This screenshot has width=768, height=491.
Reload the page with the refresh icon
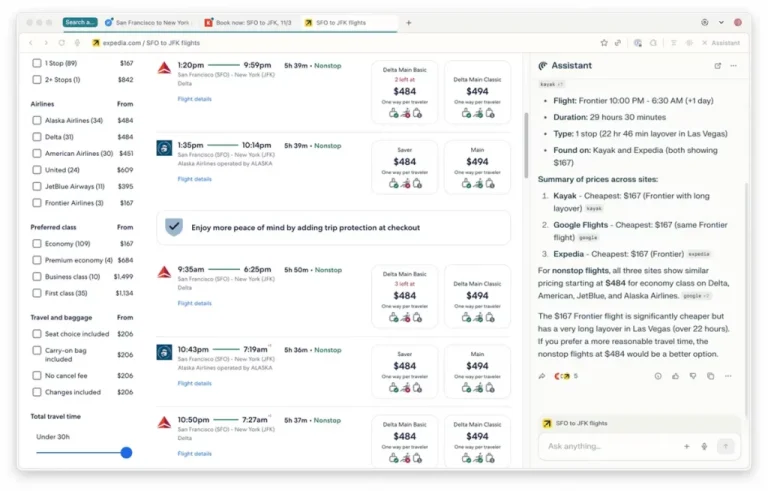pyautogui.click(x=62, y=43)
